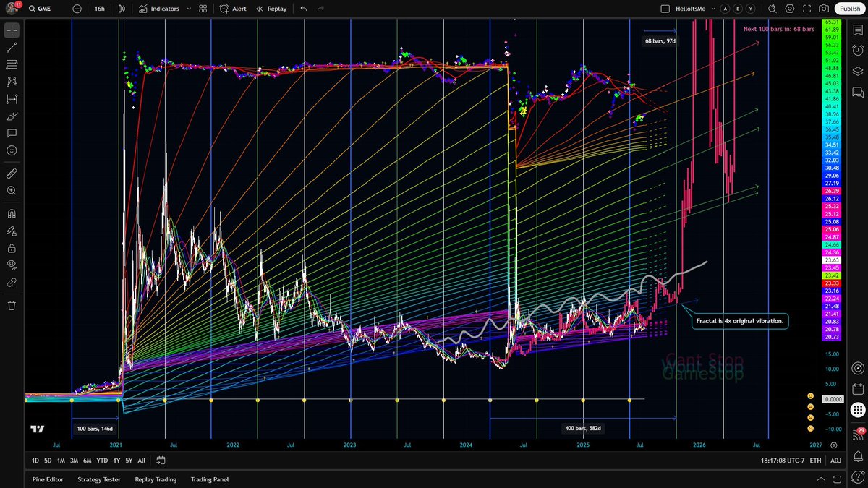Open the chain link drawings sync tool

(x=12, y=283)
